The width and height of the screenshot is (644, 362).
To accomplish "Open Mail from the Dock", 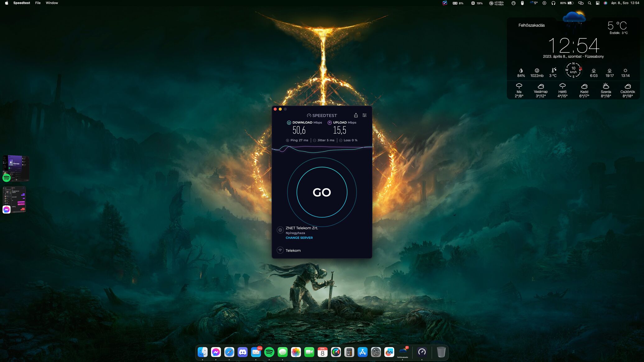I will tap(256, 352).
